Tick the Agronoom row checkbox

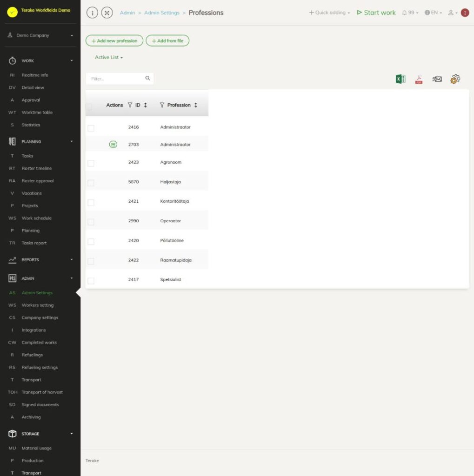(91, 163)
